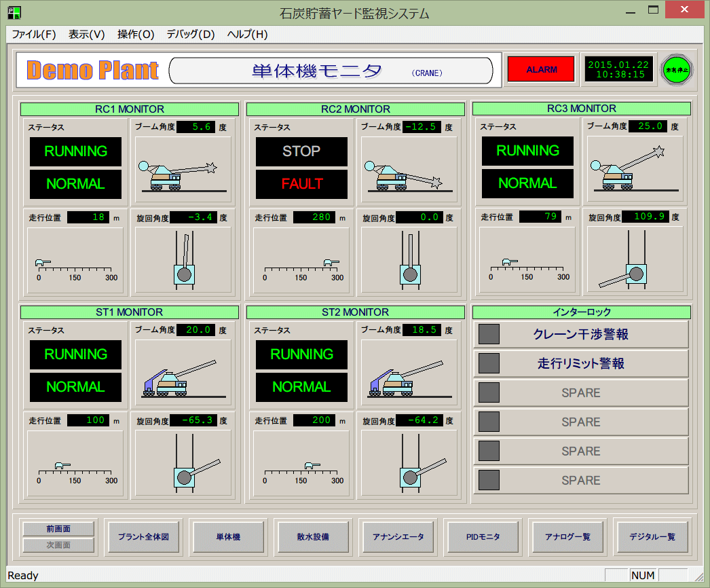
Task: Open the 散水設備 screen
Action: 313,537
